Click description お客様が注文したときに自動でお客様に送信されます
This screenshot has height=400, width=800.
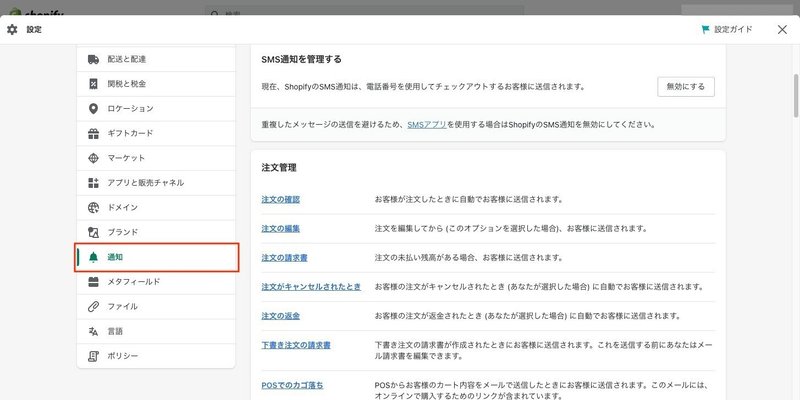point(469,199)
